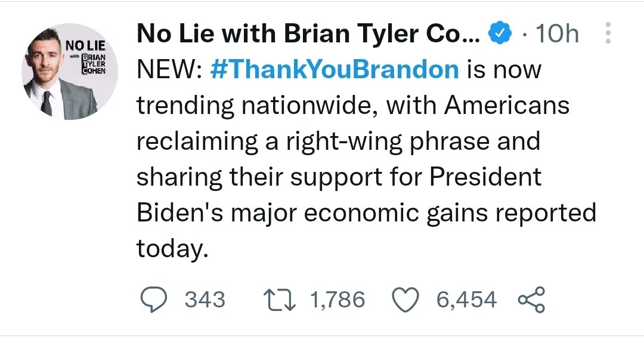The width and height of the screenshot is (644, 345).
Task: Open Brian Tyler Cohen's profile picture
Action: click(69, 72)
